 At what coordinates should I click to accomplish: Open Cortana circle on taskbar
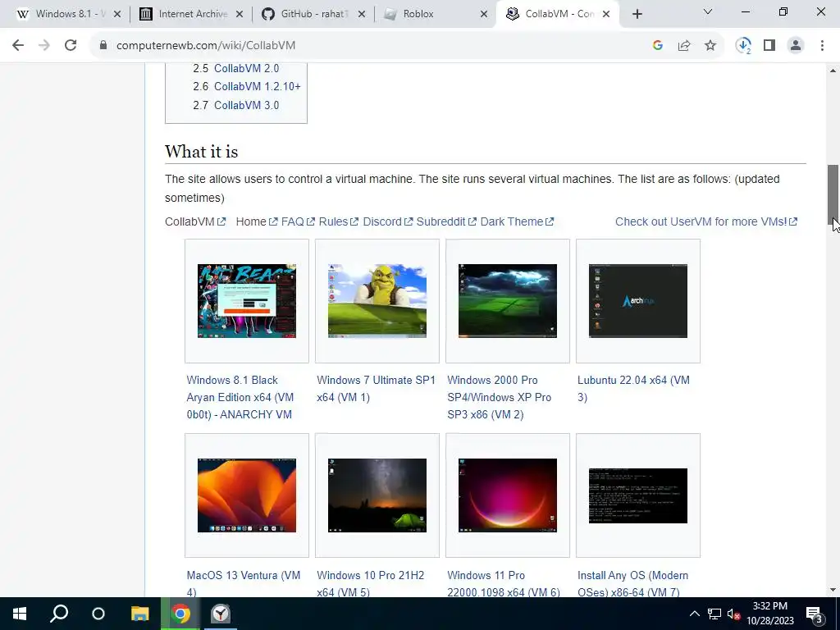(98, 614)
